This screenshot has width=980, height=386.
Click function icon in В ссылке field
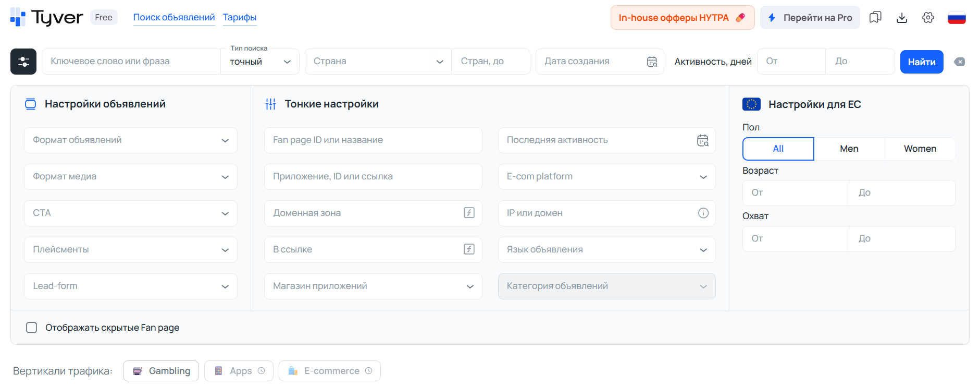[469, 249]
